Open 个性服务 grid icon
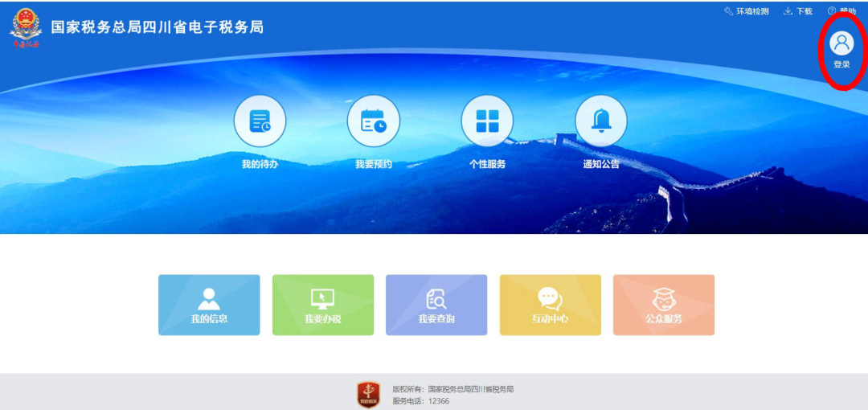Viewport: 868px width, 410px height. (487, 121)
